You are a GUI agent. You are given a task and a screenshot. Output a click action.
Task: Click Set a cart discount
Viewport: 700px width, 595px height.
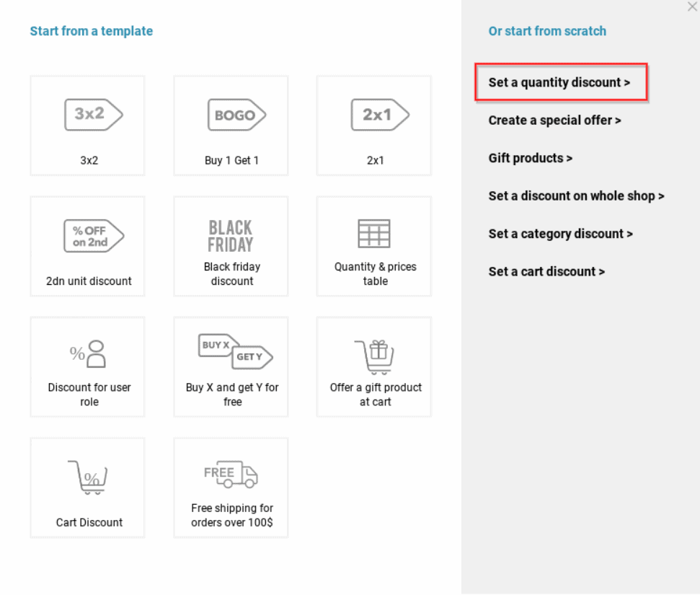546,271
